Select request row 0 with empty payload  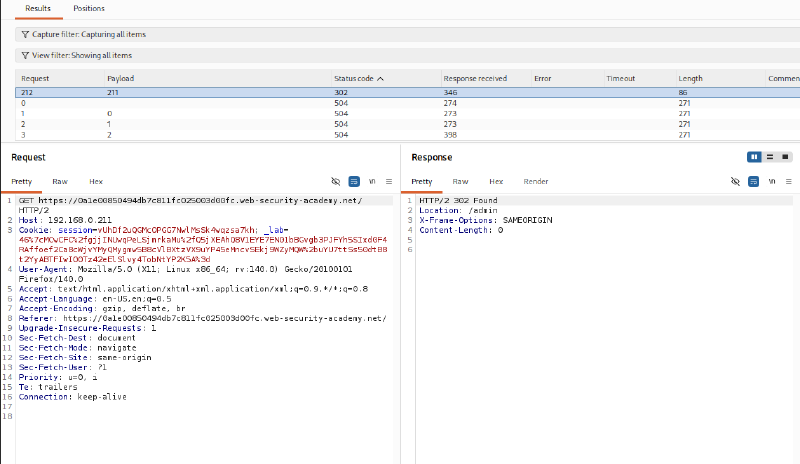[x=407, y=103]
